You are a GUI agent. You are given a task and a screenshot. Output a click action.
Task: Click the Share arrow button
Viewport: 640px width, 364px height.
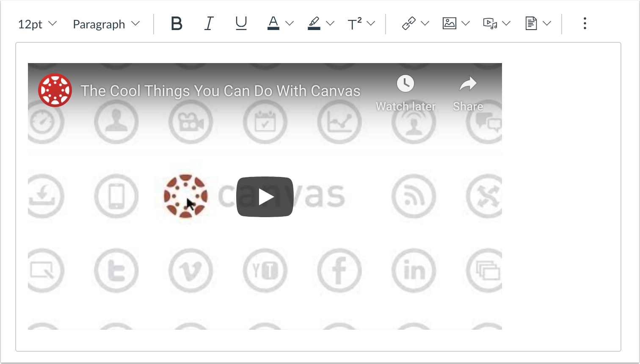click(468, 94)
